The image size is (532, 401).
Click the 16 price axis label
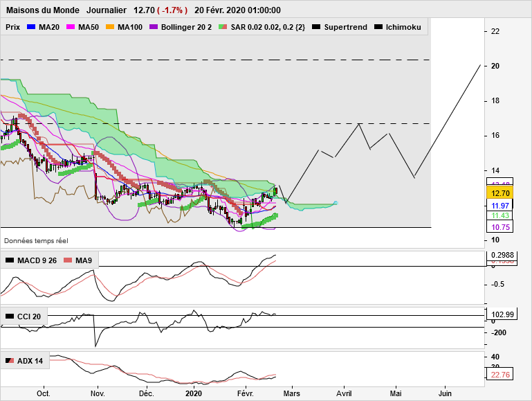click(x=495, y=136)
